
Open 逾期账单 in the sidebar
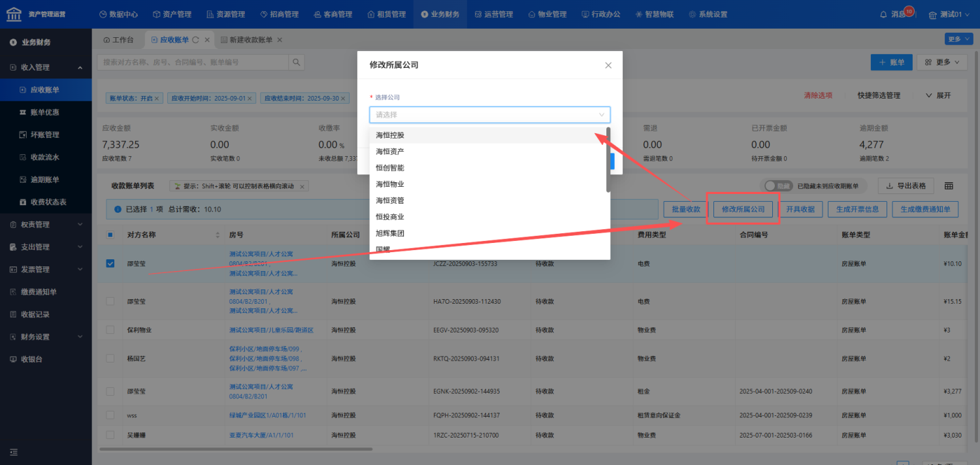tap(46, 180)
